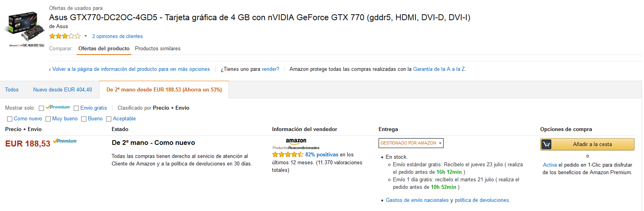
Task: Check the Muy bueno condition filter
Action: 48,119
